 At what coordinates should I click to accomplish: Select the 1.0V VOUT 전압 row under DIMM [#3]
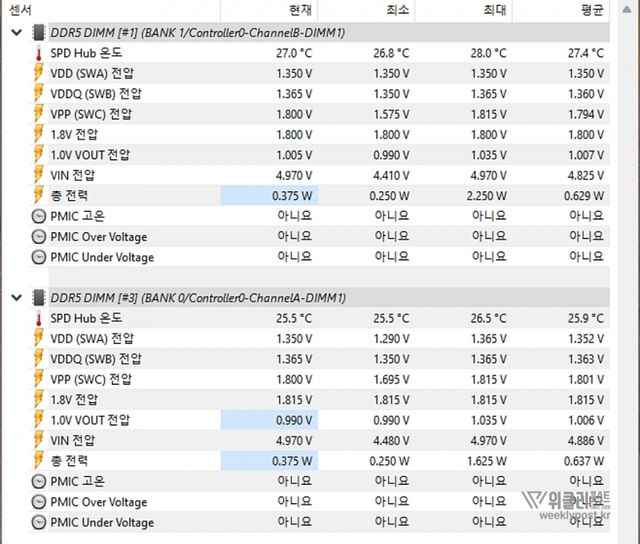point(90,420)
